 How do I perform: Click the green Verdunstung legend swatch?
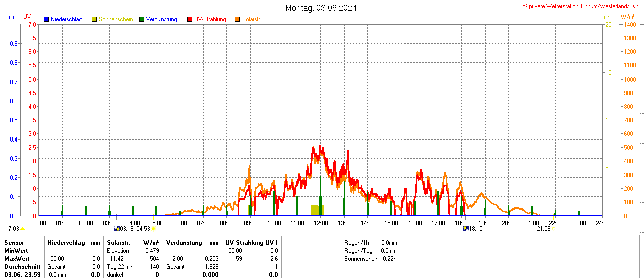(142, 19)
